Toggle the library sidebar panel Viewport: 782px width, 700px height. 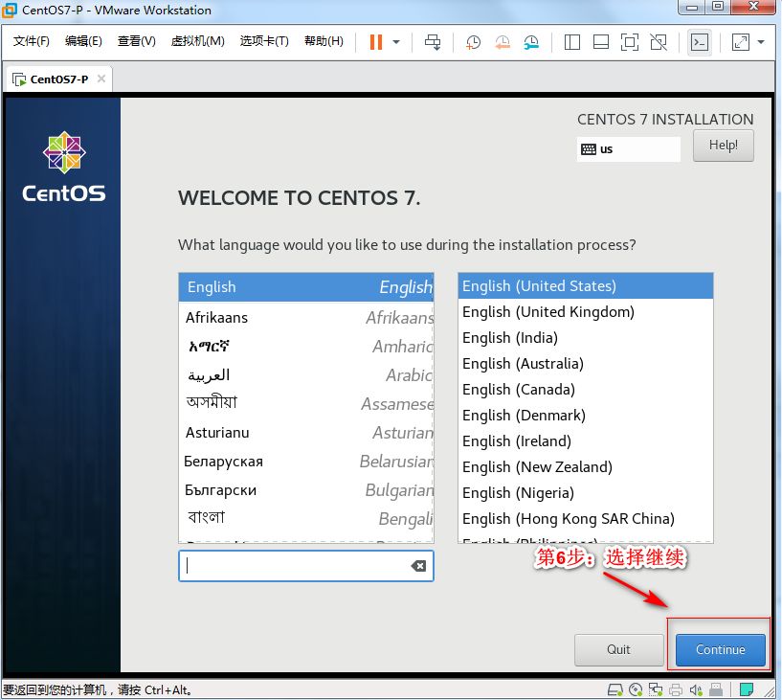571,42
